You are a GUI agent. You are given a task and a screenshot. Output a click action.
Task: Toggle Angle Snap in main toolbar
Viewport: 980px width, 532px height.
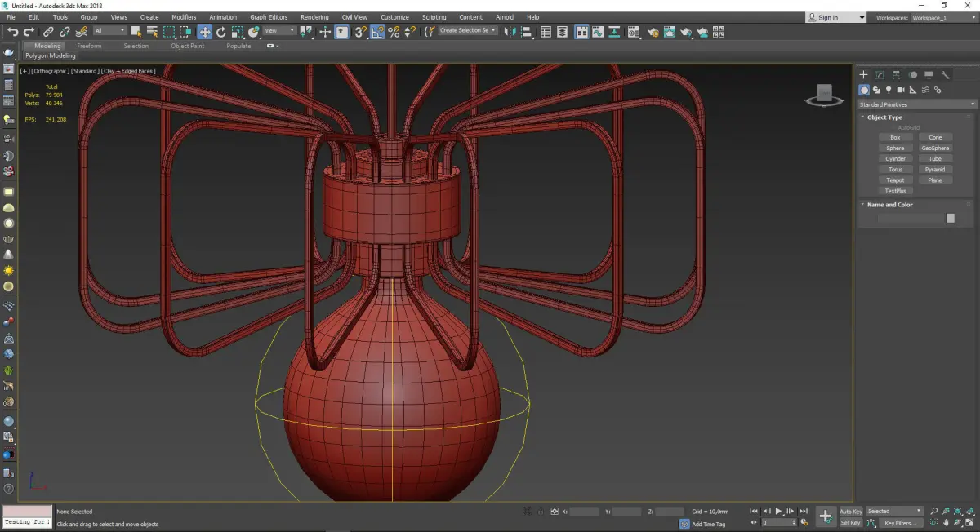pos(377,32)
